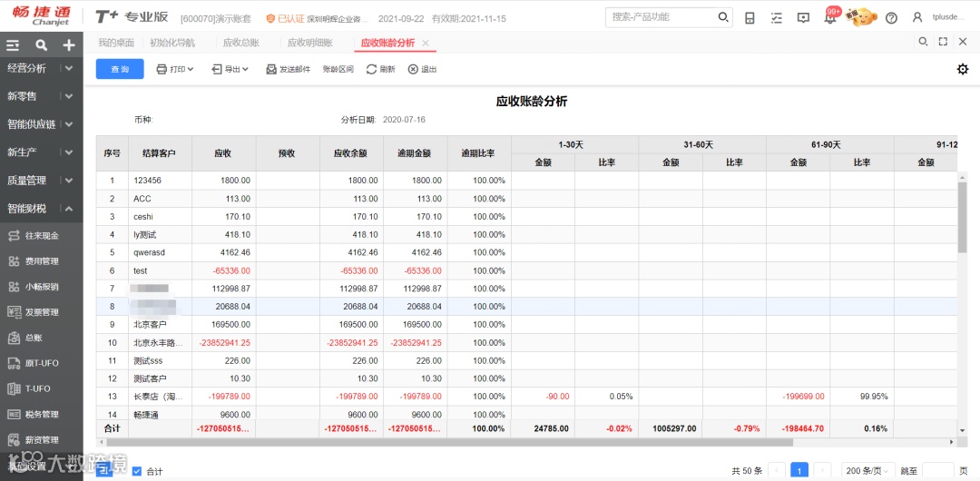Open the 导出 dropdown
Image resolution: width=980 pixels, height=481 pixels.
point(230,70)
